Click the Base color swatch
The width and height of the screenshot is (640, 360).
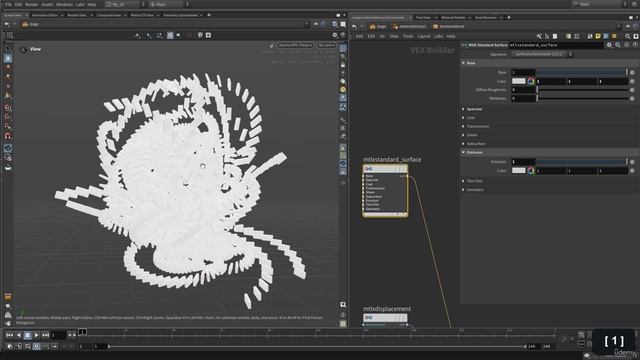point(518,81)
